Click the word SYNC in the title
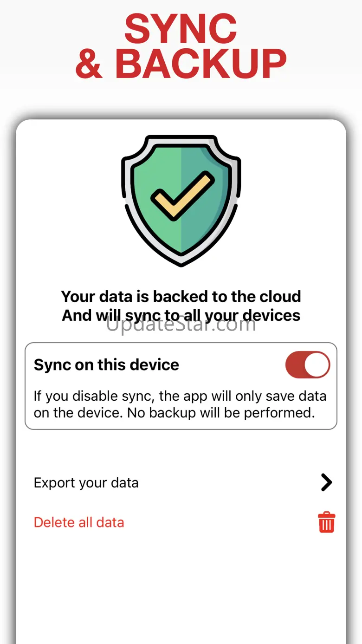 pyautogui.click(x=181, y=29)
